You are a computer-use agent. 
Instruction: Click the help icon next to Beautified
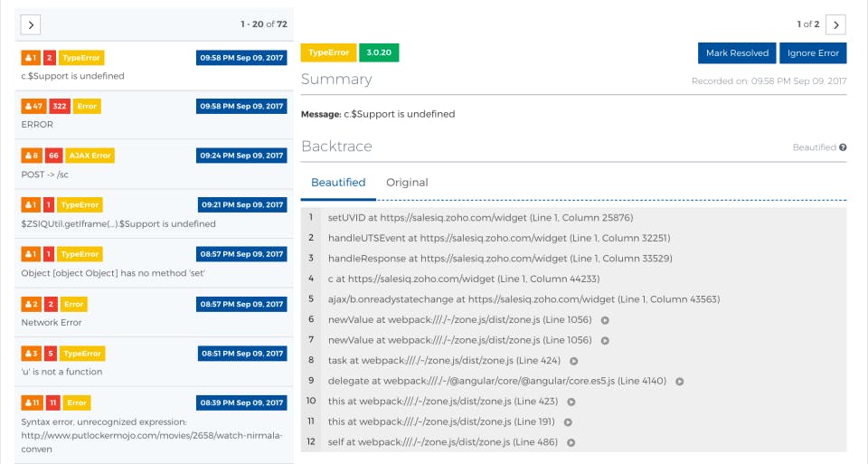(843, 147)
